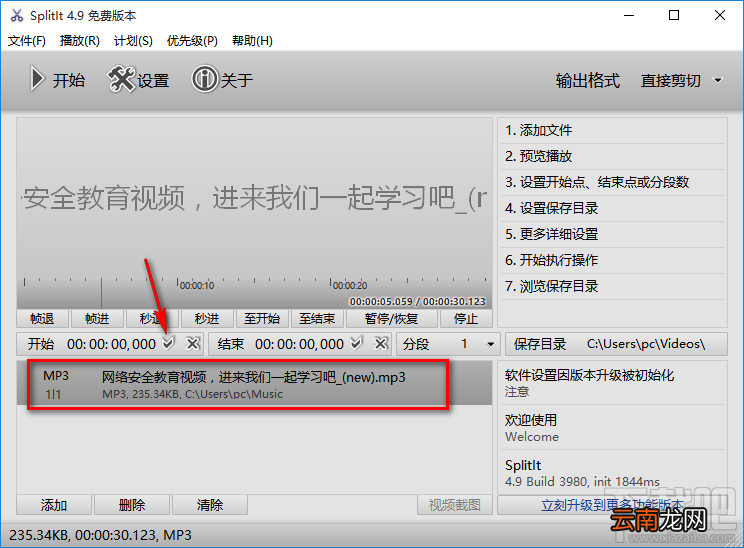Expand the direct cut output format dropdown
The width and height of the screenshot is (744, 548).
click(x=718, y=81)
